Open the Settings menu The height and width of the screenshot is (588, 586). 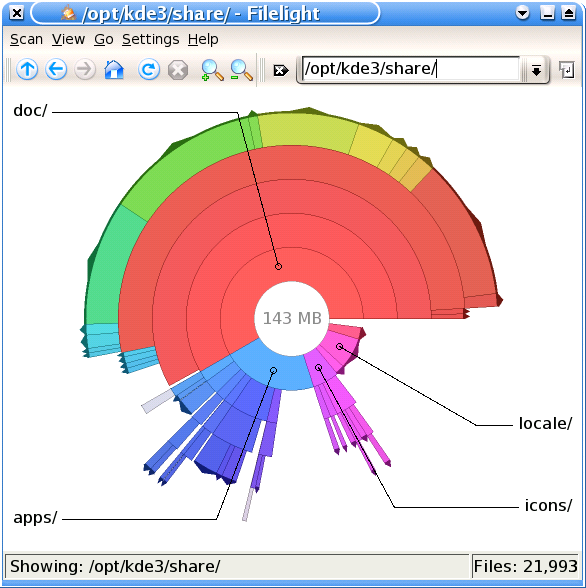(150, 39)
